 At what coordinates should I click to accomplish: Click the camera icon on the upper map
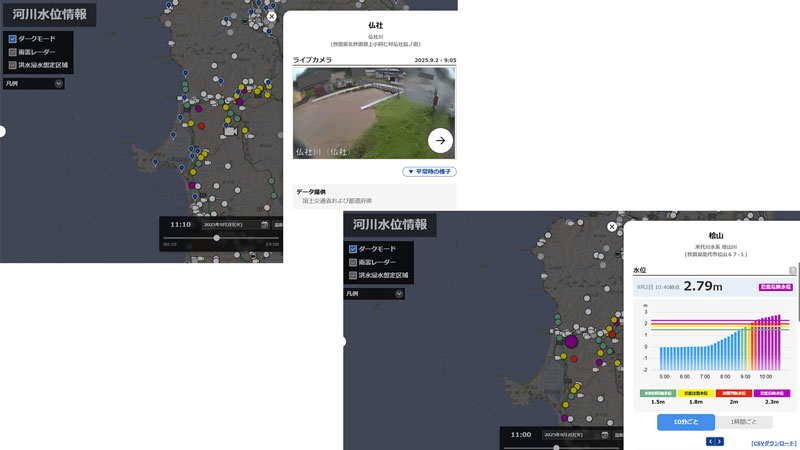click(230, 131)
